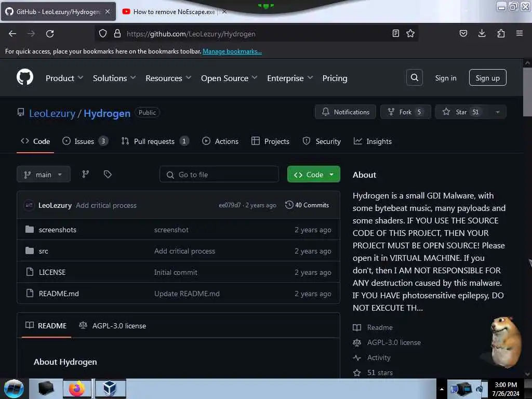Expand the Star lists dropdown arrow
This screenshot has width=532, height=399.
tap(497, 112)
